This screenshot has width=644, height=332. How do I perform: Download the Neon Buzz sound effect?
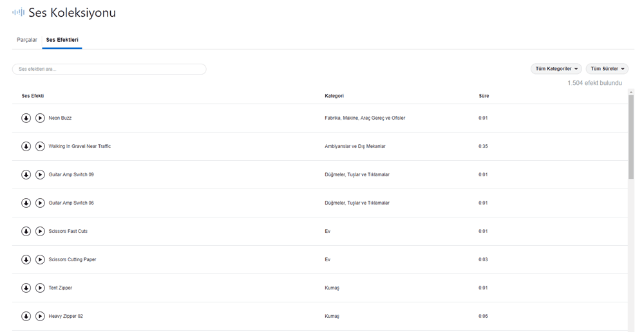(26, 118)
